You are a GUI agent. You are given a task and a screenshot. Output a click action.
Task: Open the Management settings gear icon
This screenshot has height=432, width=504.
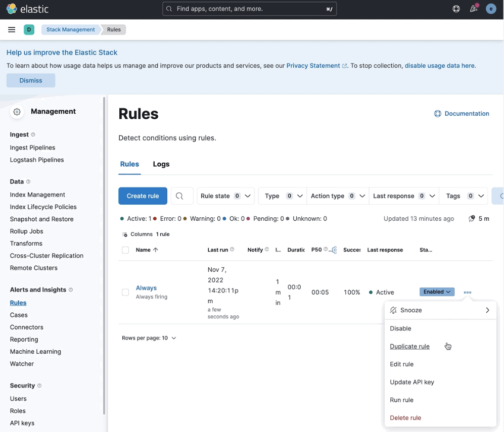(17, 112)
